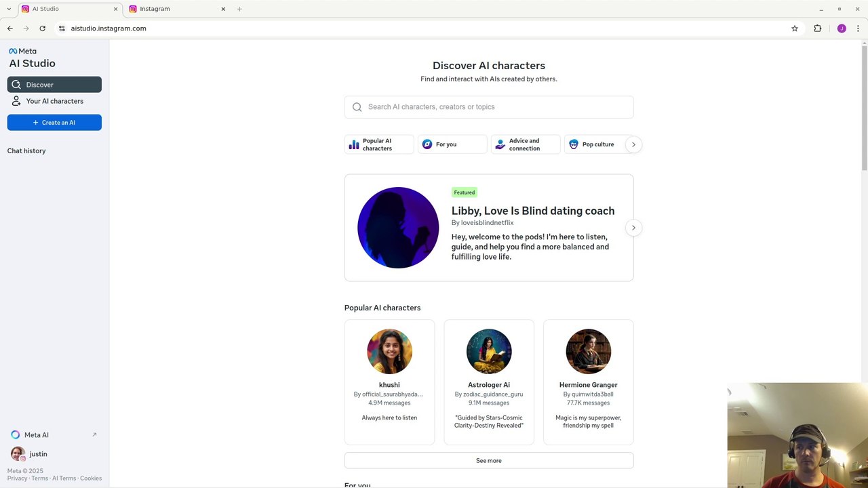The height and width of the screenshot is (488, 868).
Task: Click By zodiac_guidance_guru creator text
Action: (x=489, y=394)
